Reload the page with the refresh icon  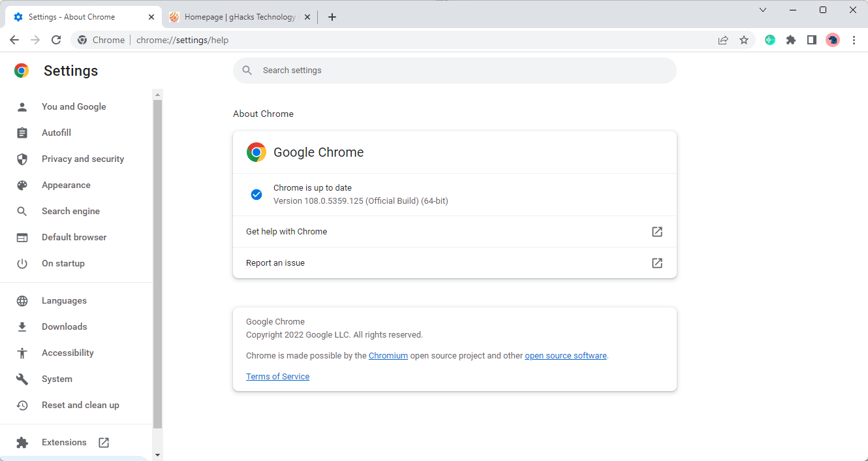[x=56, y=40]
